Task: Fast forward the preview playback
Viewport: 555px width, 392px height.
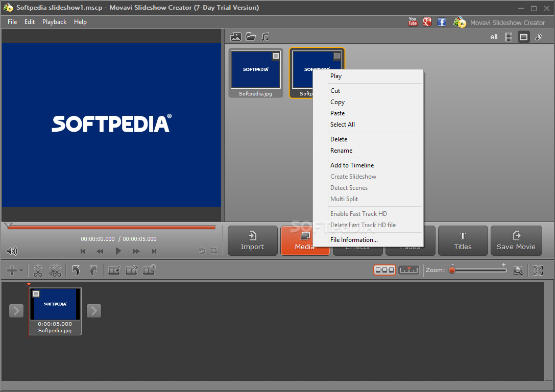Action: [136, 251]
